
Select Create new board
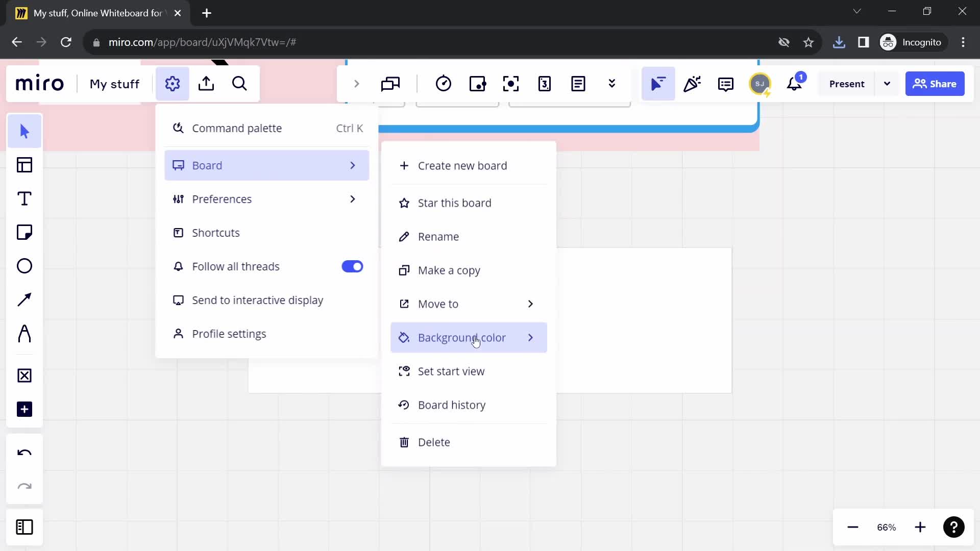[469, 166]
